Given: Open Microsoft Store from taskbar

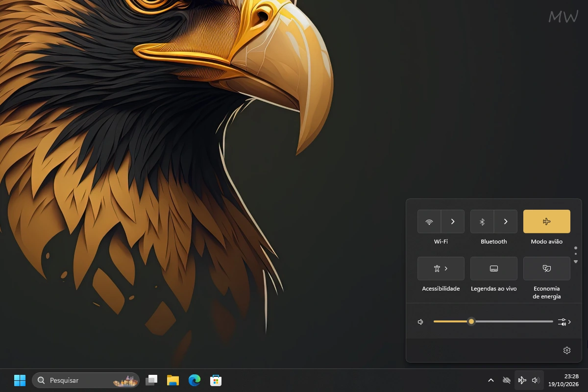Looking at the screenshot, I should coord(216,380).
